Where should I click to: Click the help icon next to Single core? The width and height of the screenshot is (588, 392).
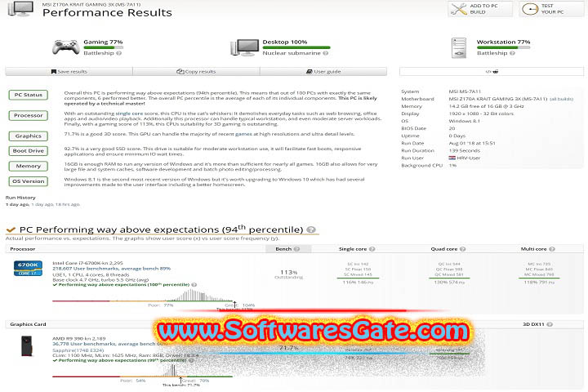372,249
